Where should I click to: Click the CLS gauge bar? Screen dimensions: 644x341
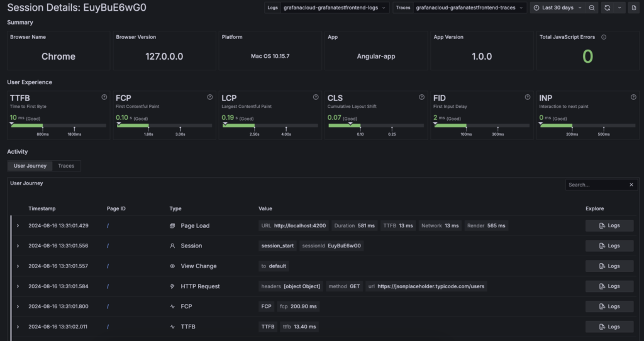[x=376, y=126]
